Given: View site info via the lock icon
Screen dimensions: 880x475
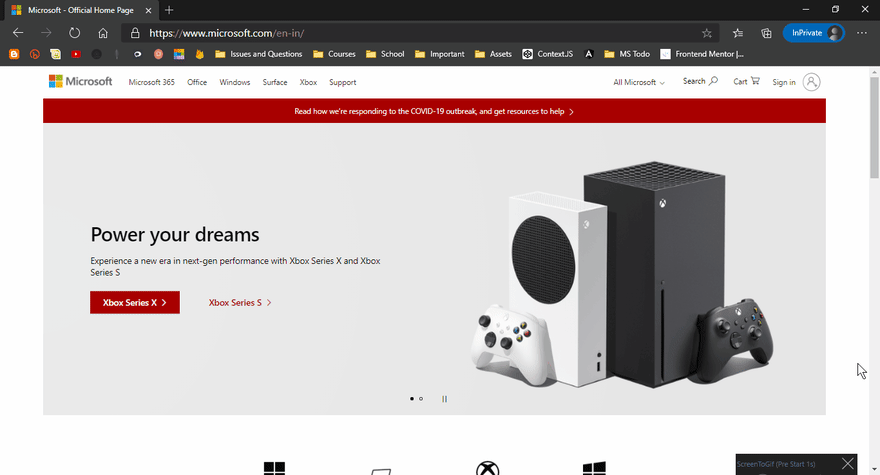Looking at the screenshot, I should click(x=135, y=33).
